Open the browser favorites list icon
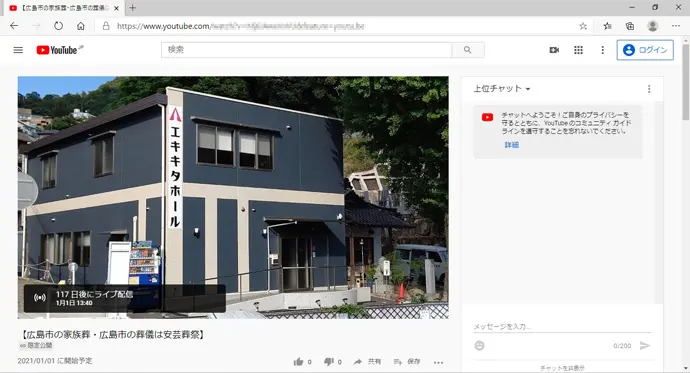The image size is (690, 373). (607, 26)
